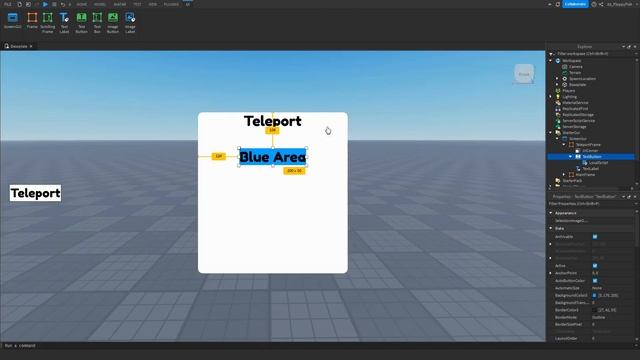
Task: Select StarterPack in the Explorer
Action: 572,181
